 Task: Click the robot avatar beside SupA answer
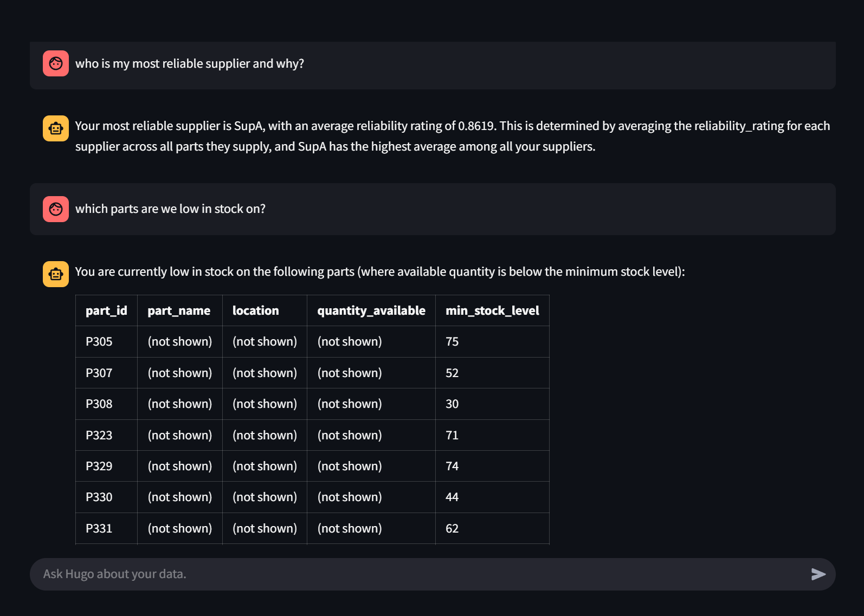point(56,128)
